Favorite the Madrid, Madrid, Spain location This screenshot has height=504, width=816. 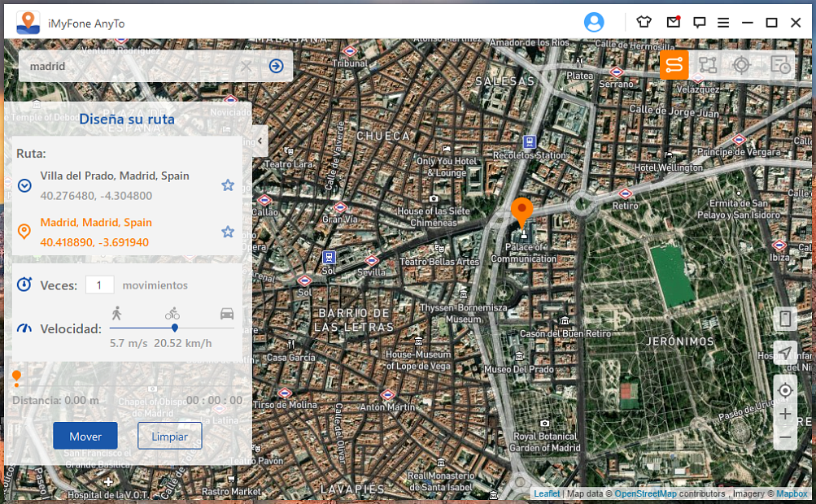[x=228, y=232]
